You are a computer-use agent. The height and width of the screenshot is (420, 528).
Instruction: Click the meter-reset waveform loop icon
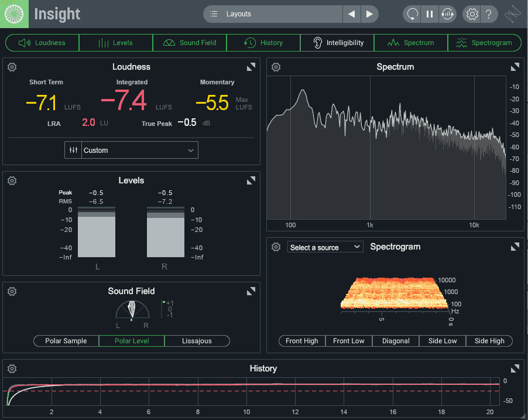point(448,14)
